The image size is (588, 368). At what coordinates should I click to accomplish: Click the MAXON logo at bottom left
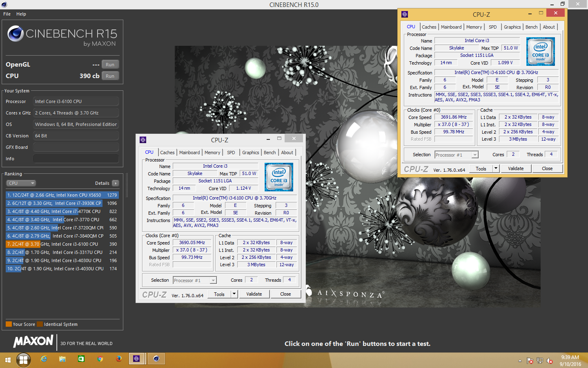(33, 341)
